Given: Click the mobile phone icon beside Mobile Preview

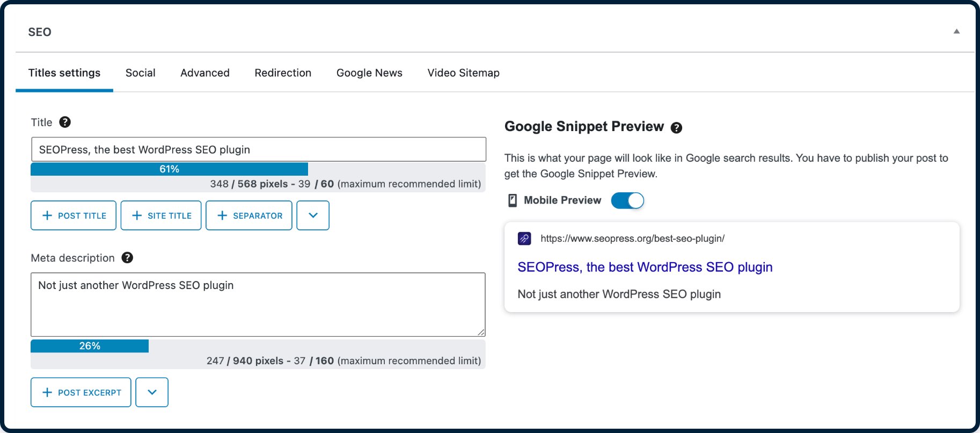Looking at the screenshot, I should click(513, 200).
